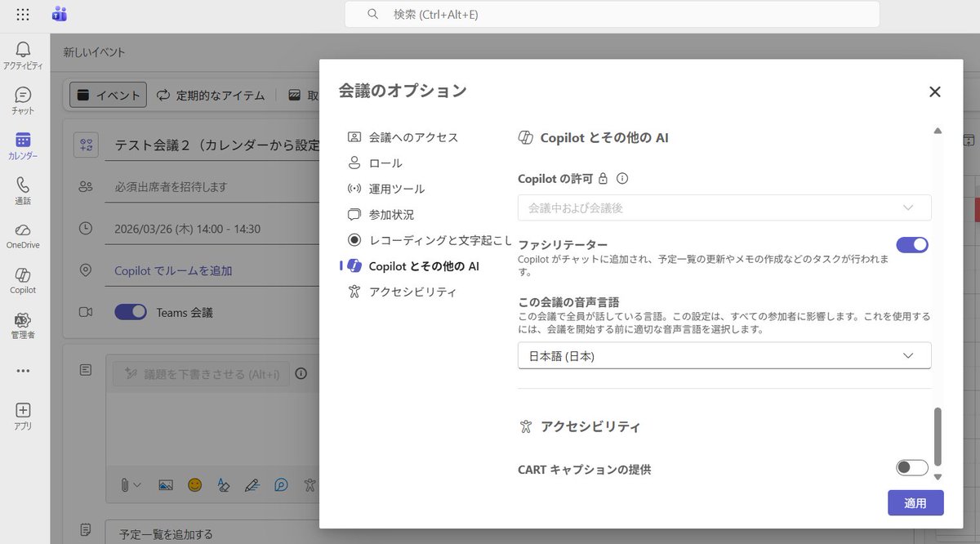Image resolution: width=980 pixels, height=544 pixels.
Task: Click the search box at top
Action: pyautogui.click(x=612, y=14)
